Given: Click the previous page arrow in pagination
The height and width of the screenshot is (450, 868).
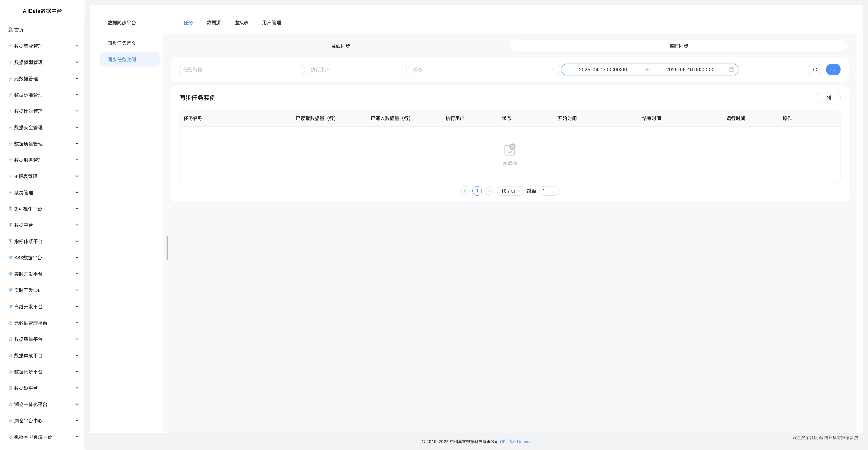Looking at the screenshot, I should point(465,191).
